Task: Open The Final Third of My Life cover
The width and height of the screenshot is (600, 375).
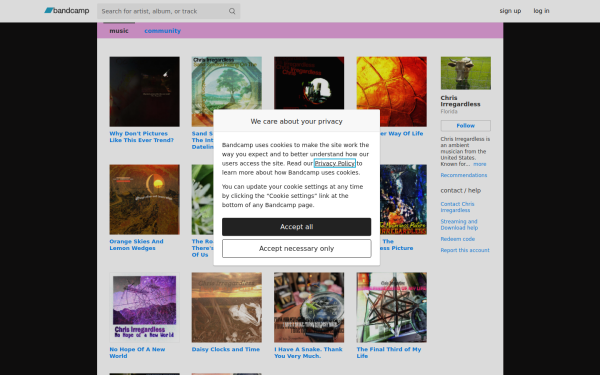Action: click(391, 307)
